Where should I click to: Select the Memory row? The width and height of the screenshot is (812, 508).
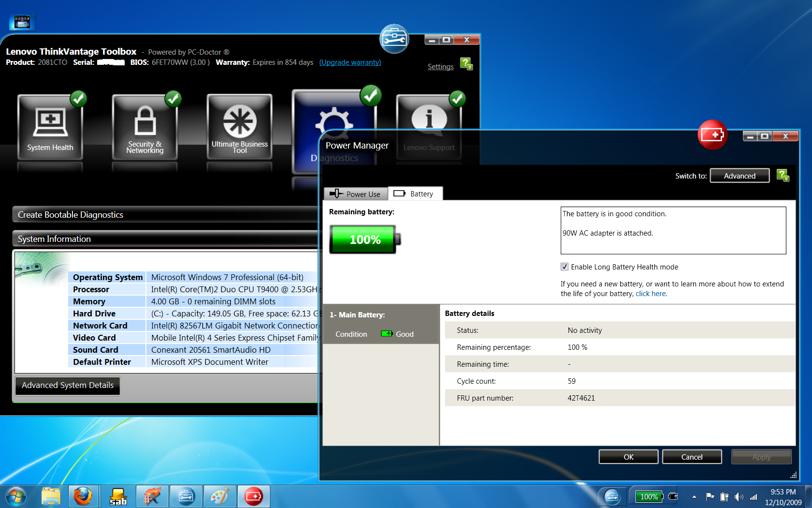click(193, 301)
